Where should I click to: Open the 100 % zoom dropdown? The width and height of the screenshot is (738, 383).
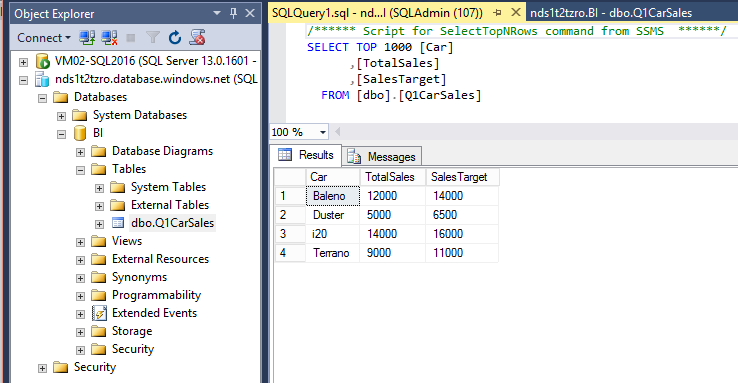(322, 132)
